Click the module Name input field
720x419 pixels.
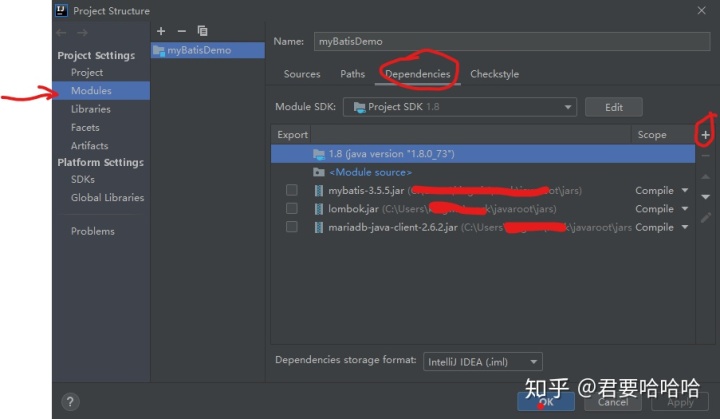click(512, 41)
